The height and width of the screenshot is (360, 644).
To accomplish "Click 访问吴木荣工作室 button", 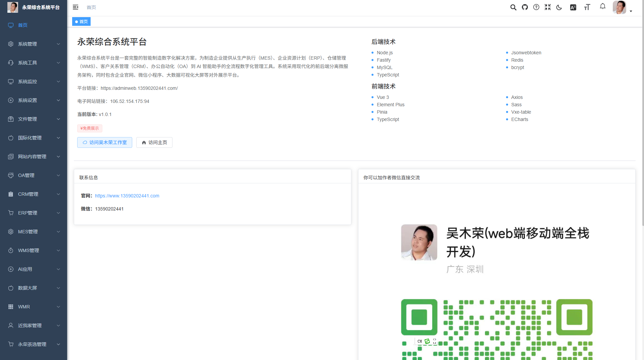I will coord(105,142).
